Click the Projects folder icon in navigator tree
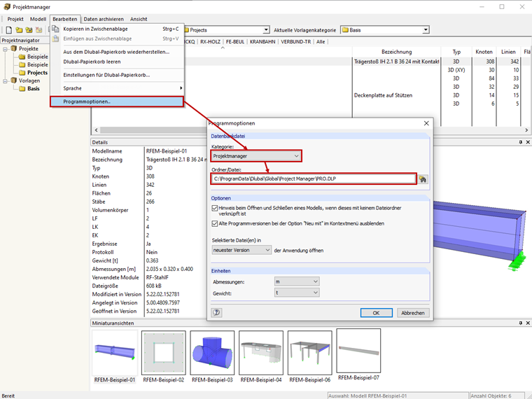Screen dimensions: 532x399 [x=22, y=73]
